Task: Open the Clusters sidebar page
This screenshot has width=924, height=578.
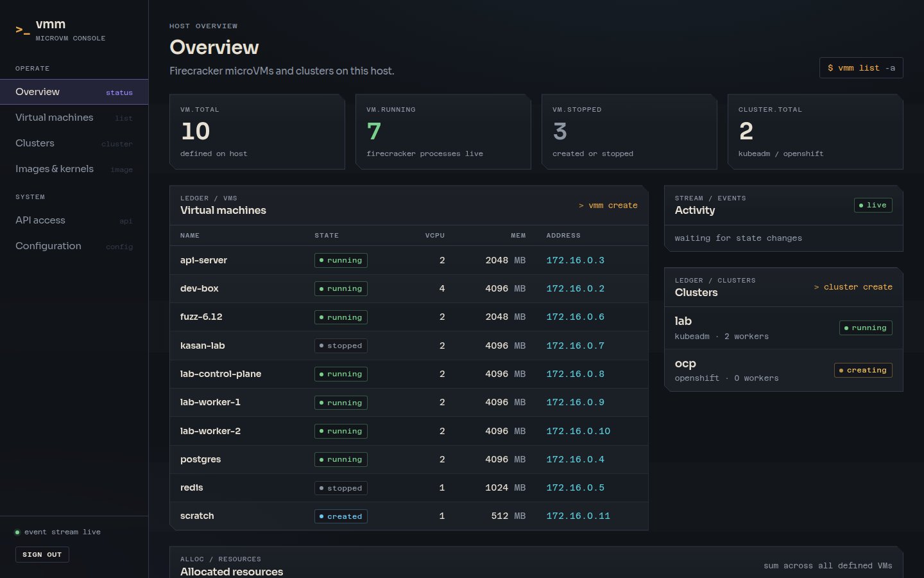Action: click(x=74, y=143)
